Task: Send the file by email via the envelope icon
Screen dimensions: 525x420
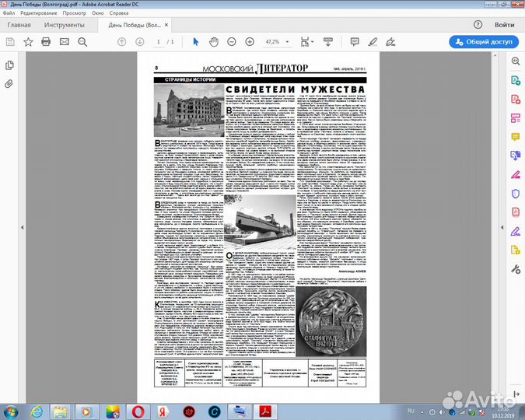Action: (x=64, y=41)
